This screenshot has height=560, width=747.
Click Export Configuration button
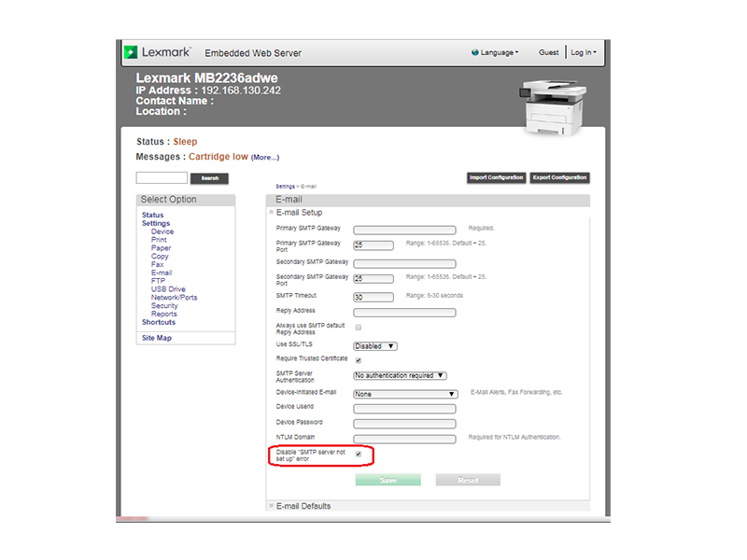click(559, 177)
